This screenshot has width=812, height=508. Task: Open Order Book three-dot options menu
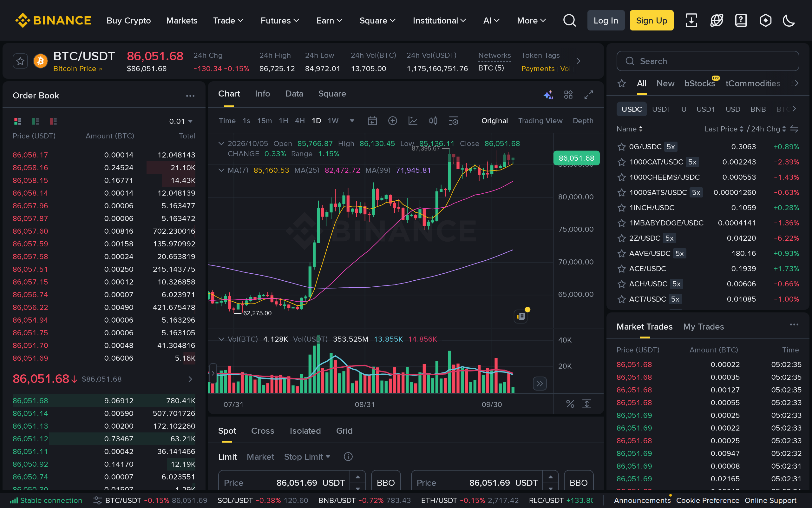coord(190,96)
